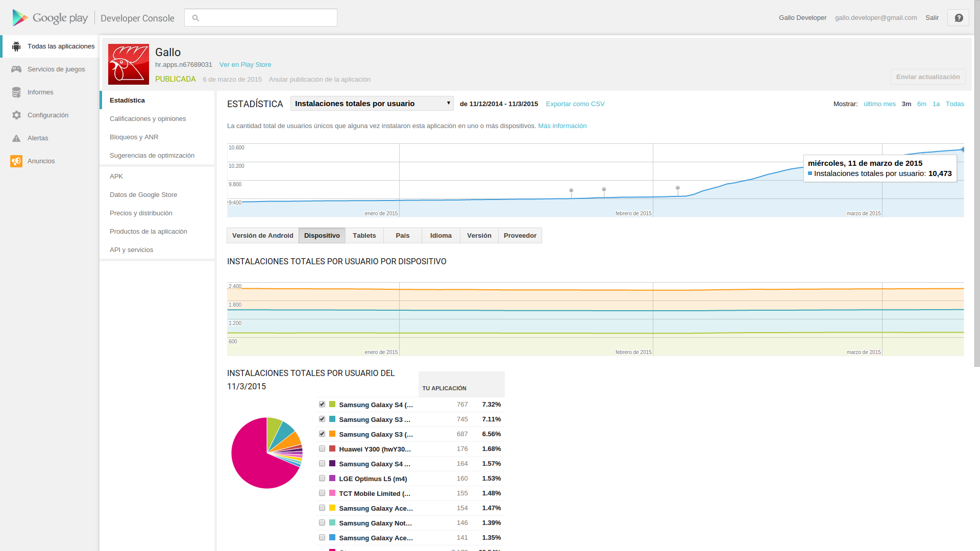Click the Alertas warning triangle icon
The height and width of the screenshot is (551, 980).
tap(16, 138)
